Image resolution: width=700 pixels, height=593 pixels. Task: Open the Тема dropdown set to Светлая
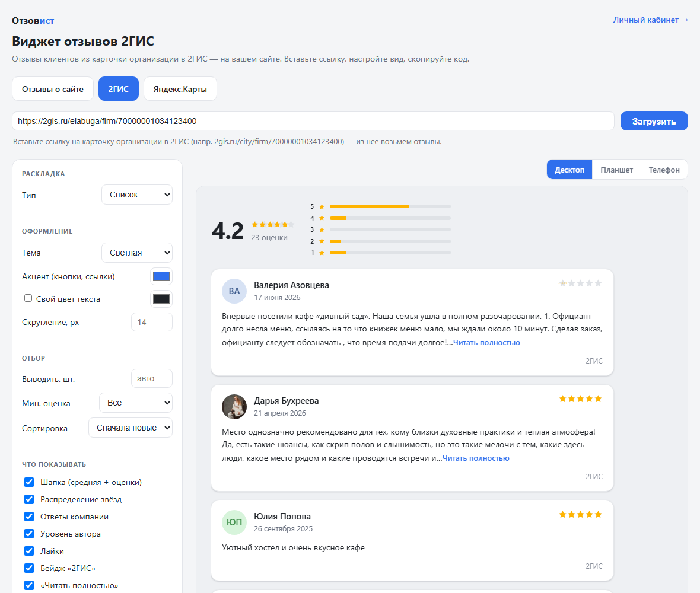(137, 253)
